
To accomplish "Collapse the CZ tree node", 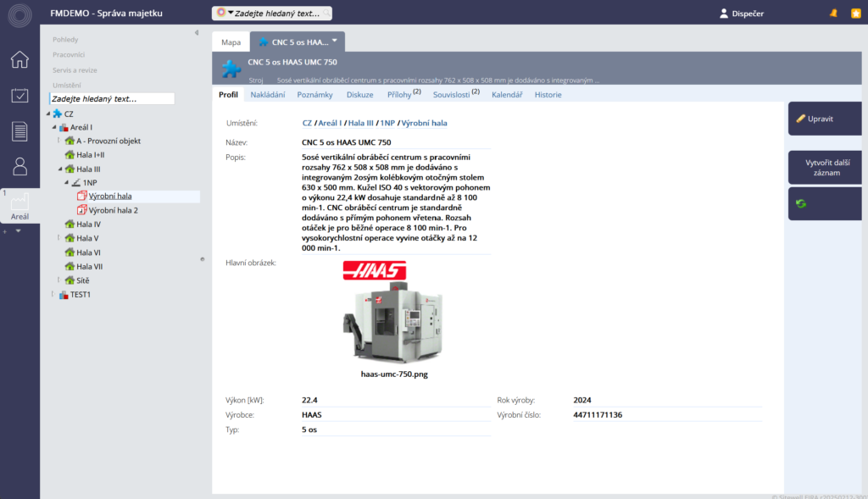I will pyautogui.click(x=48, y=114).
